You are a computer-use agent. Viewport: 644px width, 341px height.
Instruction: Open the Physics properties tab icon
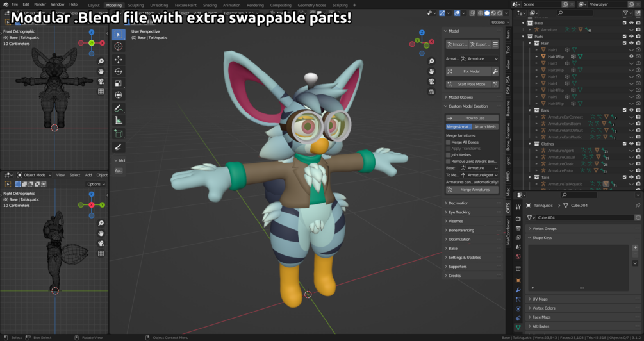coord(518,308)
